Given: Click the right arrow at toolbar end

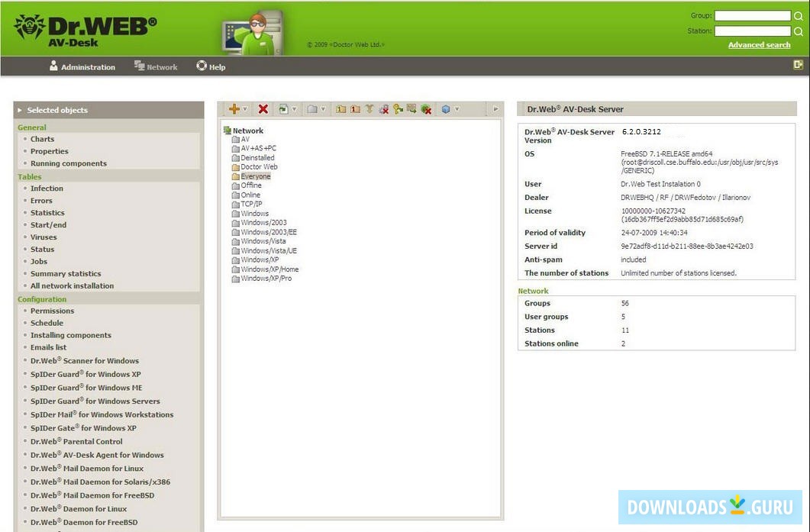Looking at the screenshot, I should click(495, 109).
